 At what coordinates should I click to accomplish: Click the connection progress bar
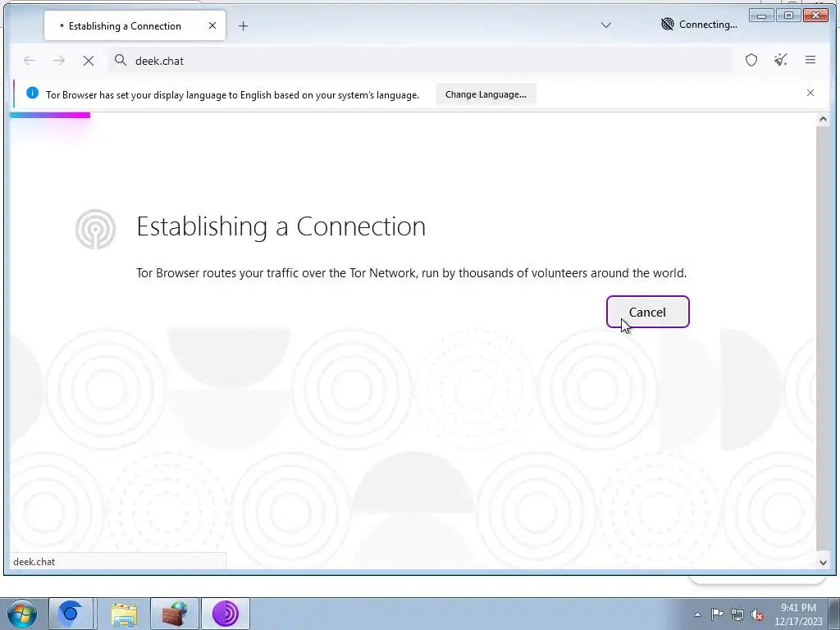coord(50,115)
